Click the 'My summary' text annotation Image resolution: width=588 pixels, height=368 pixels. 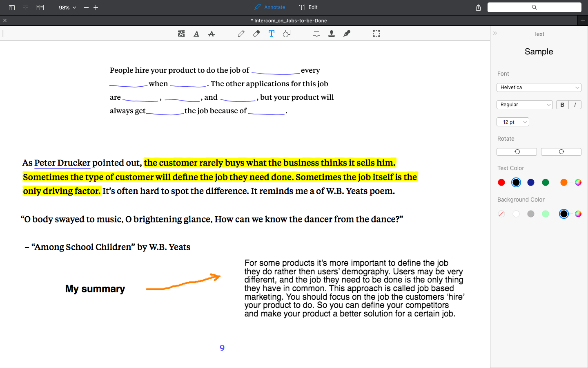point(95,289)
